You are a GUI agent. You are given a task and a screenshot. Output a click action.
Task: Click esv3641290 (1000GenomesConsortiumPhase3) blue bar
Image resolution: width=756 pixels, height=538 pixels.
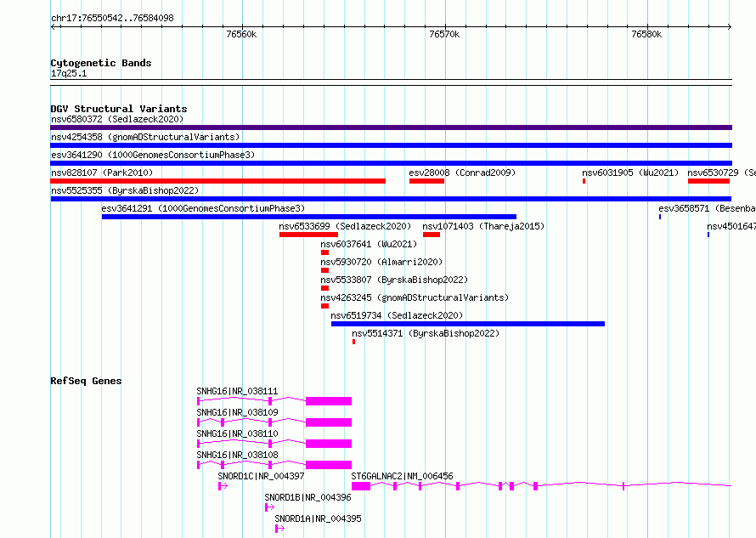(391, 163)
